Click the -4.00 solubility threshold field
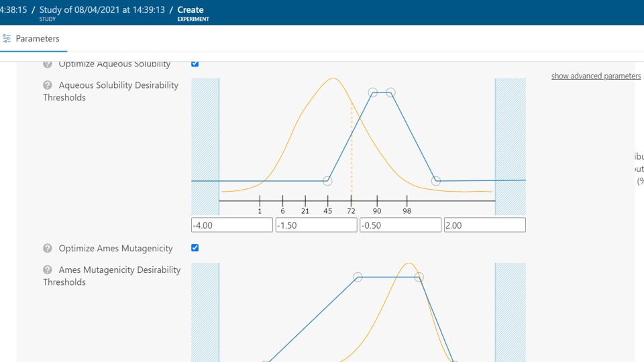This screenshot has width=644, height=362. (231, 225)
